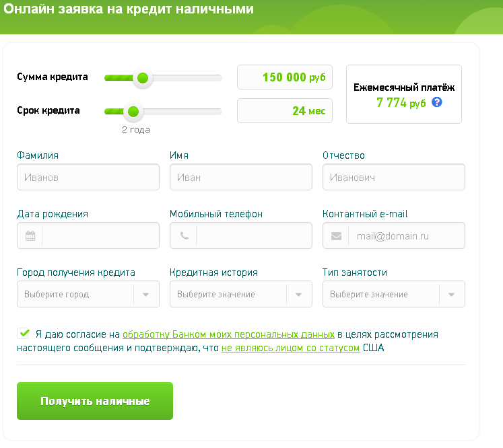The width and height of the screenshot is (503, 448).
Task: Click the 'Фамилия' input field
Action: 88,178
